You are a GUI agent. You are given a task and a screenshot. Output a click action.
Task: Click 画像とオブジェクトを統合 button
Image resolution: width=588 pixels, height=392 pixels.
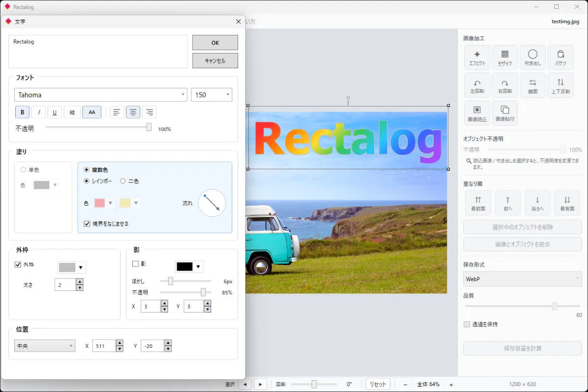click(x=522, y=244)
